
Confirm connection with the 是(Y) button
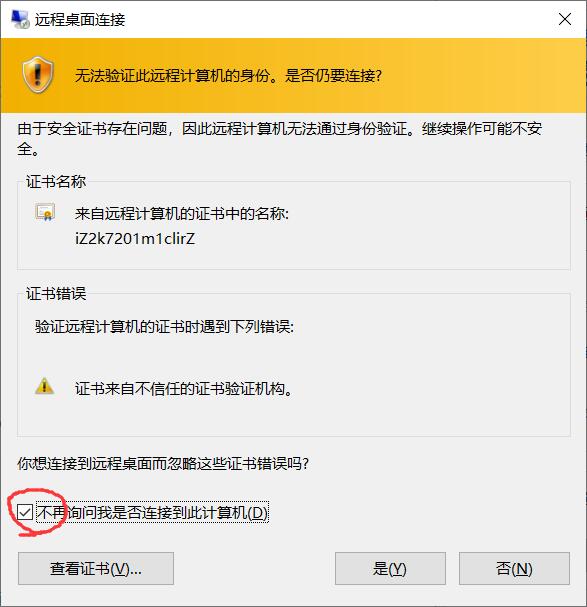(x=390, y=568)
